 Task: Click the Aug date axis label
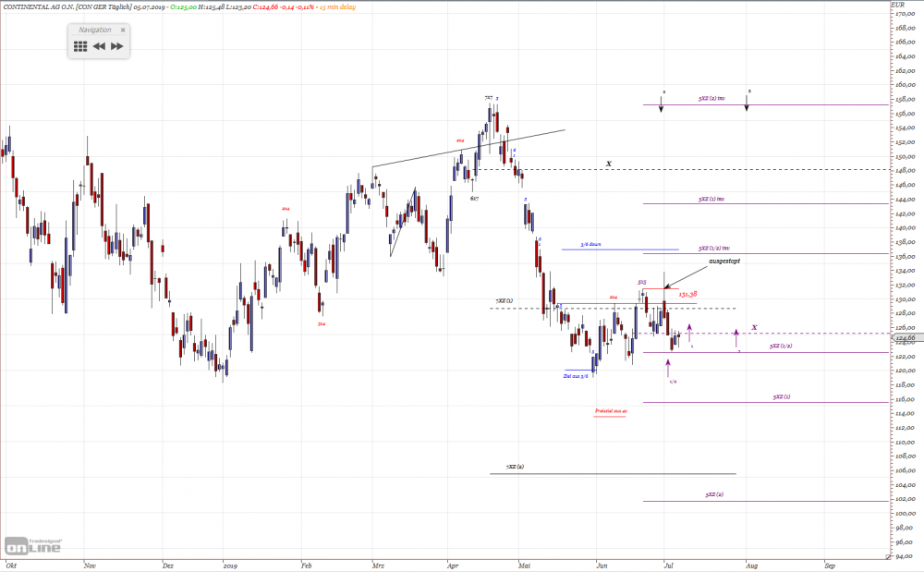pos(751,566)
